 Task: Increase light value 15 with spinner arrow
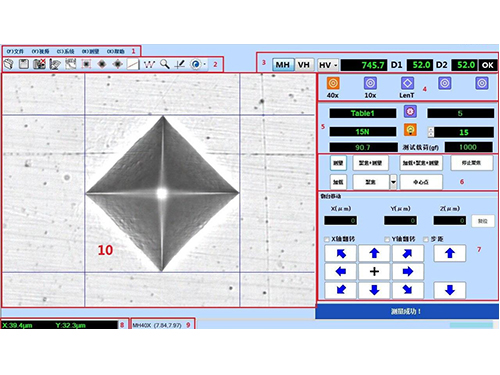[431, 130]
